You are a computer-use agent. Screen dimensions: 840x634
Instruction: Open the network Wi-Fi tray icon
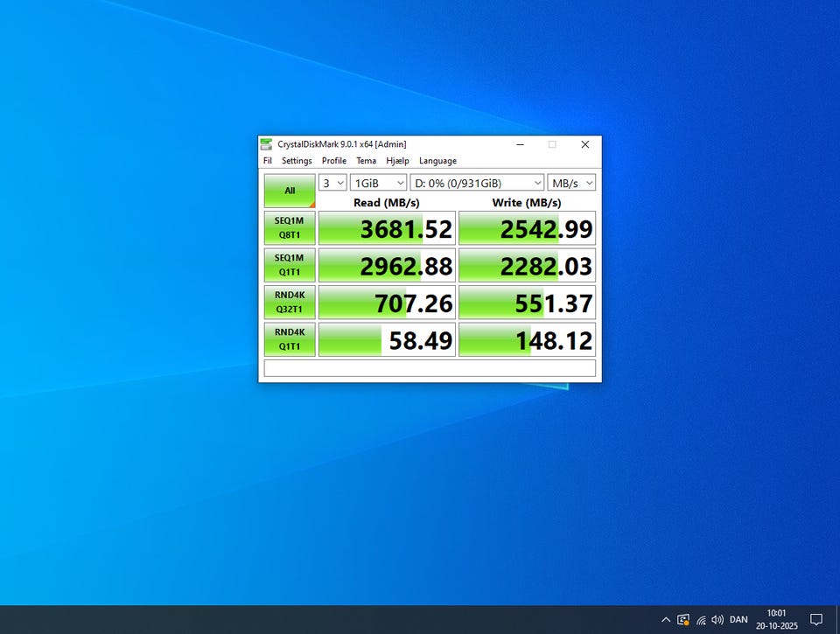click(x=701, y=620)
